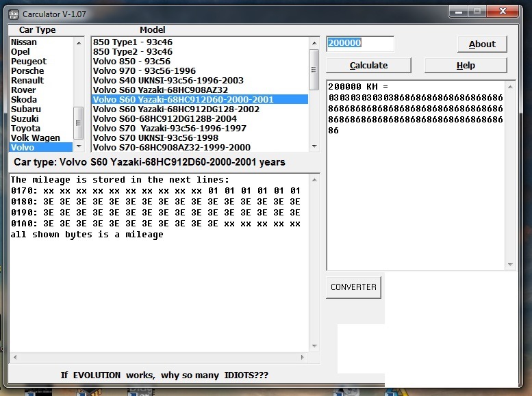This screenshot has width=532, height=396.
Task: Select Volvo S60 Yazaki-68HC912D60-2000-2001 model
Action: (x=200, y=99)
